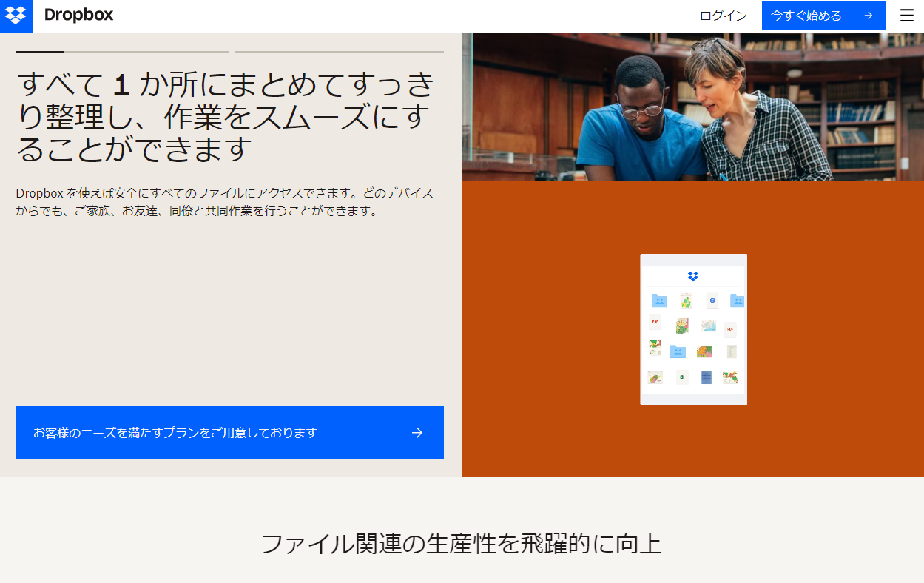Click the PDF file icon at the start of row two
The width and height of the screenshot is (924, 583).
pos(655,322)
